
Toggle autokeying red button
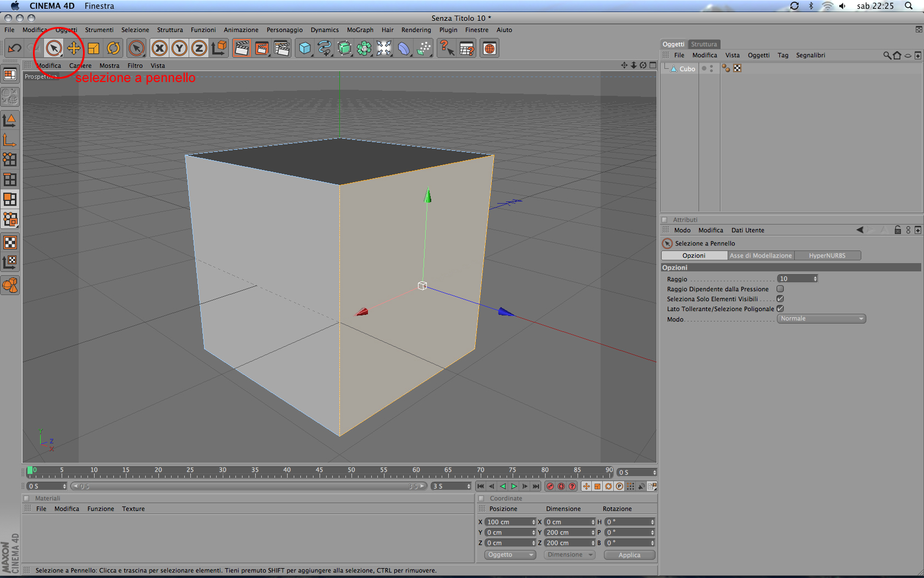coord(561,486)
